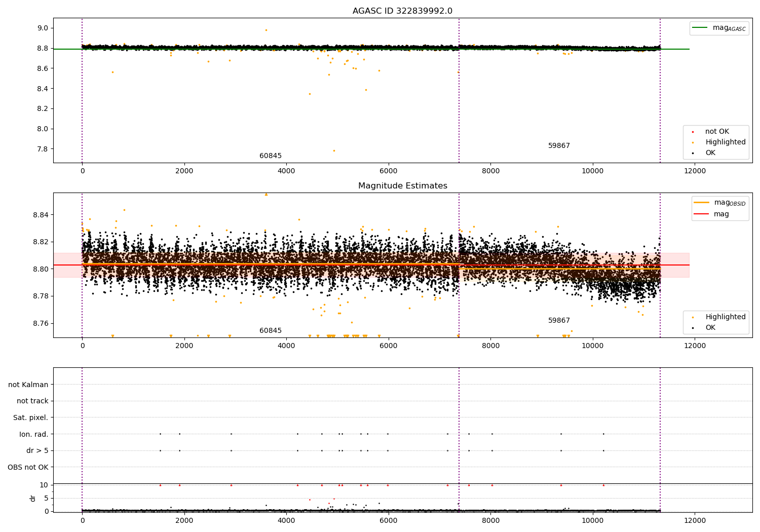Click the 'Ion. rad.' row label
760x532 pixels.
pyautogui.click(x=34, y=434)
